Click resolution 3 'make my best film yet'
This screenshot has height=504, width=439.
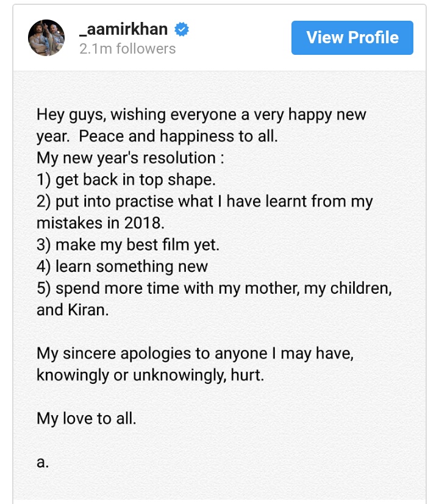coord(127,245)
